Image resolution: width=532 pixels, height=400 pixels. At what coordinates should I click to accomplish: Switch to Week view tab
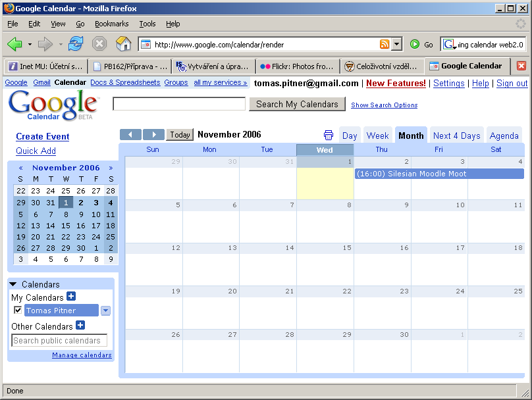tap(378, 136)
